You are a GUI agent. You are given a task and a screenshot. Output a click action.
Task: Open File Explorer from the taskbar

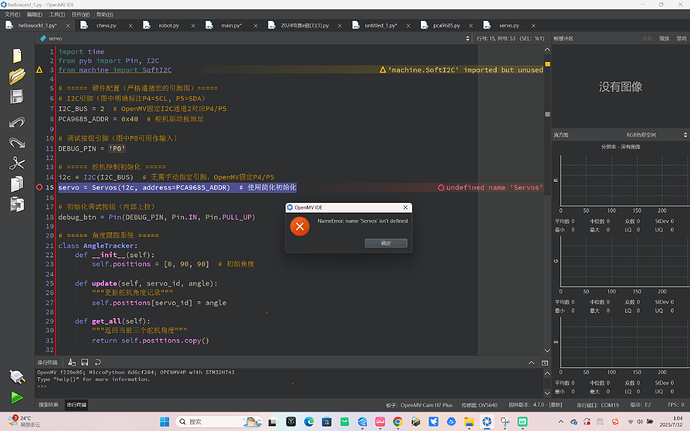pos(469,422)
